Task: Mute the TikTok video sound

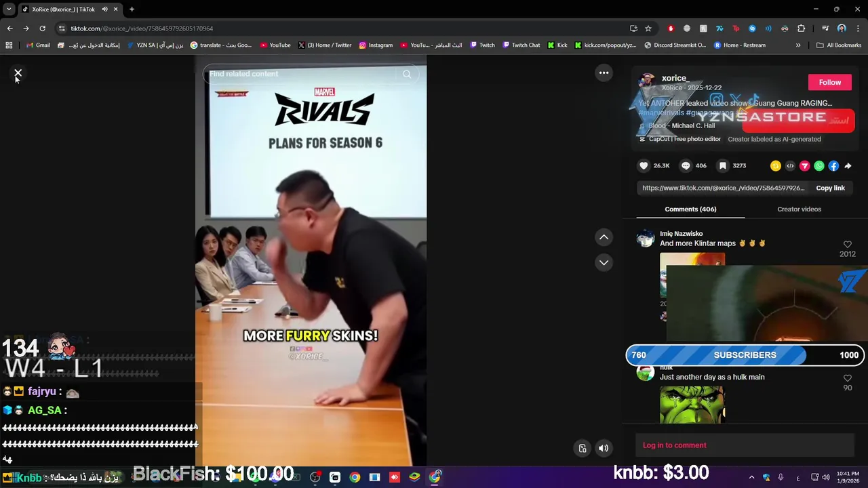Action: pos(604,448)
